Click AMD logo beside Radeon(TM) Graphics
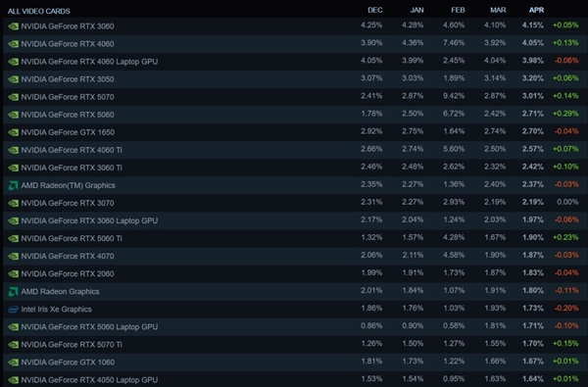 click(x=13, y=185)
